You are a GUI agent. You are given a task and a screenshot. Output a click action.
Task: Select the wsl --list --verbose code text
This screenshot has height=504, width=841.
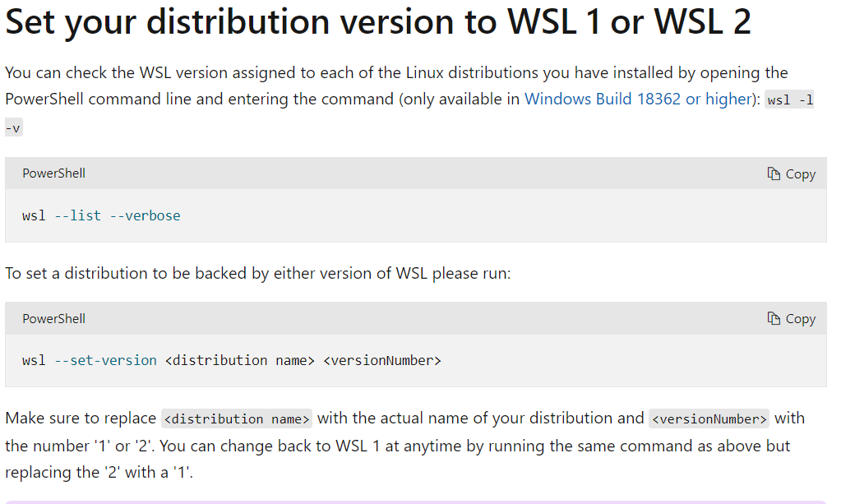coord(102,215)
